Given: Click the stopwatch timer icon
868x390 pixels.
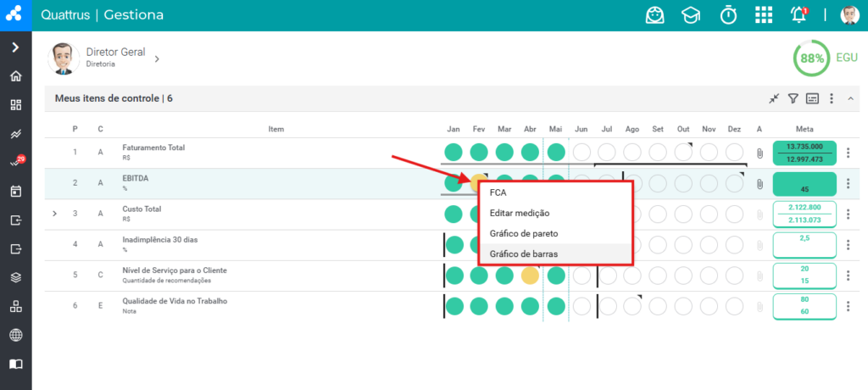Looking at the screenshot, I should 728,15.
